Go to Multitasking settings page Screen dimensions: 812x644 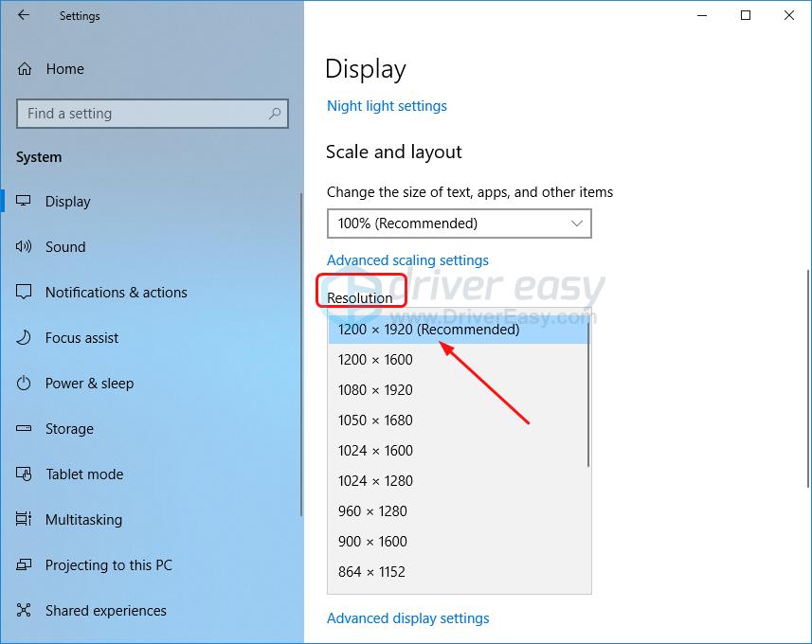click(83, 520)
